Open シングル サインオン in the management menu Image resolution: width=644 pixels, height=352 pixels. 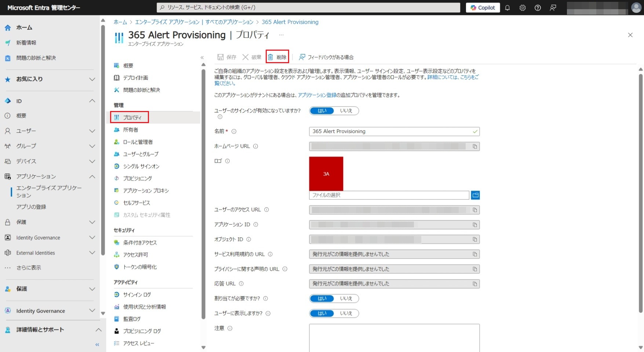coord(141,166)
